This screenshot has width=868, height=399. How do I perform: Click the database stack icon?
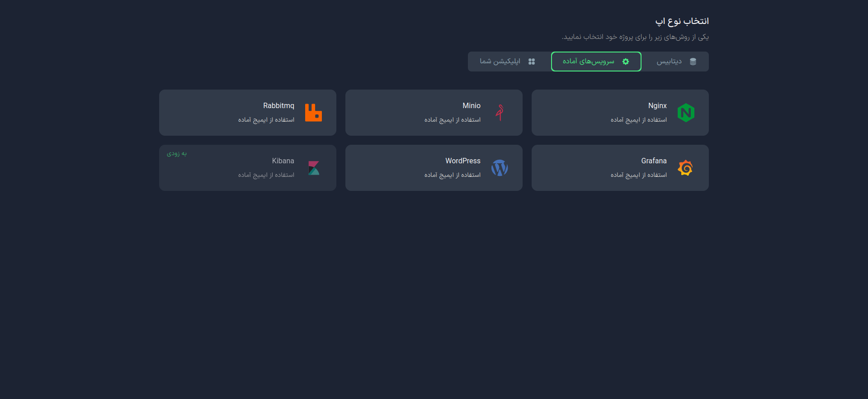click(x=693, y=62)
